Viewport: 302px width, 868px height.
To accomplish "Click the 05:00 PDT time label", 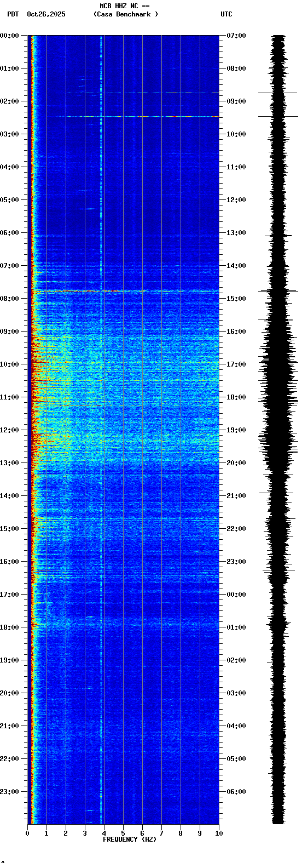I will [x=9, y=200].
